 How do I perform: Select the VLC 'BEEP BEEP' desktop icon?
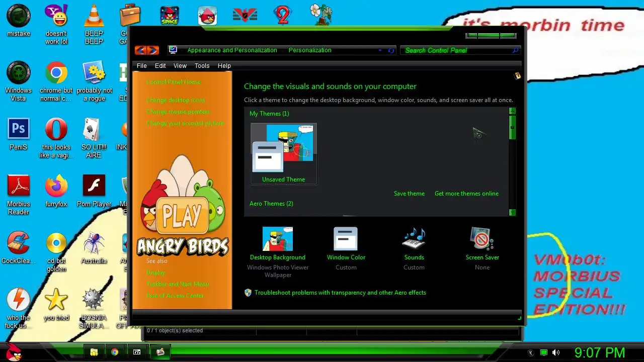coord(94,24)
